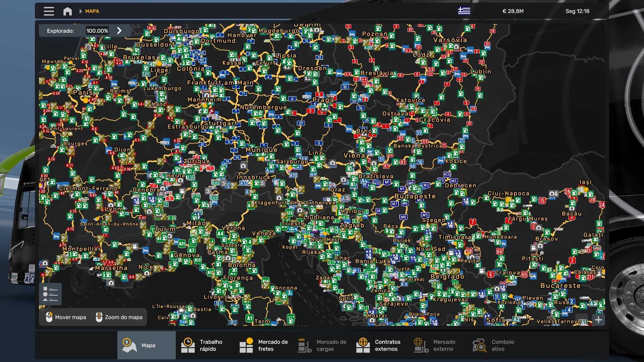Select the Mapa tab
The image size is (644, 362).
146,345
